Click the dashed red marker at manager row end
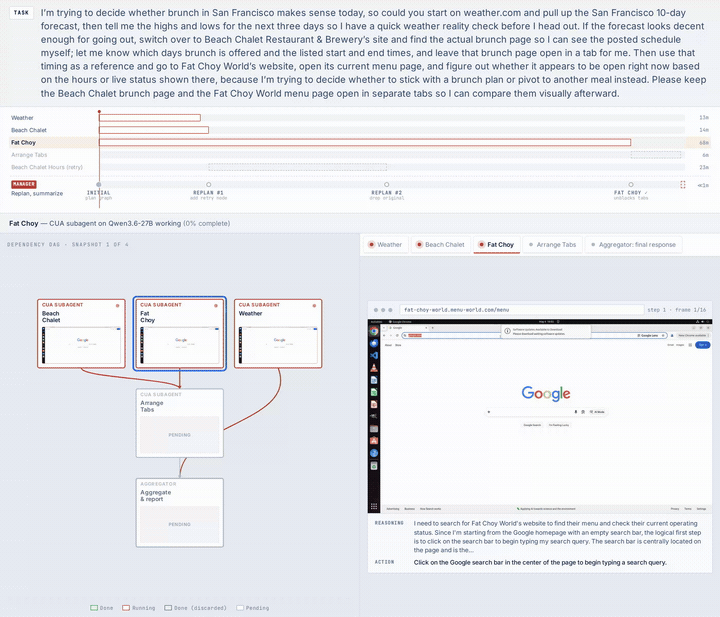This screenshot has height=617, width=720. [683, 185]
